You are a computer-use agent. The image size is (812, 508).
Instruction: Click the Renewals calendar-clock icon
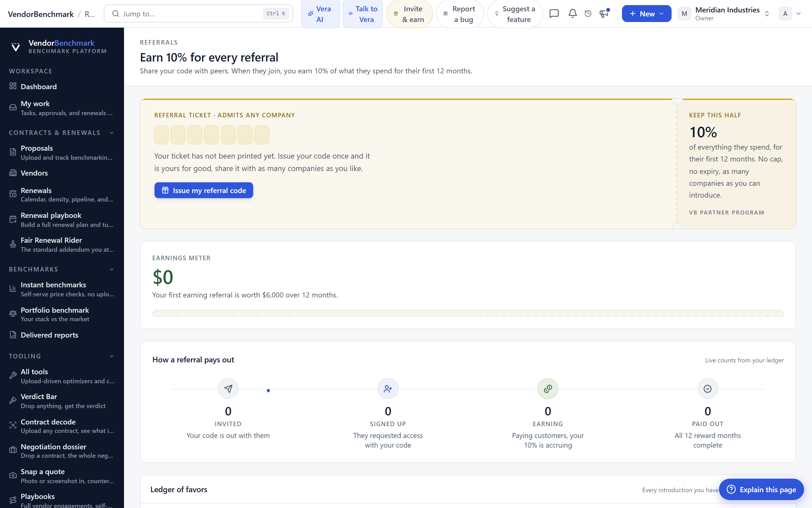pos(13,194)
